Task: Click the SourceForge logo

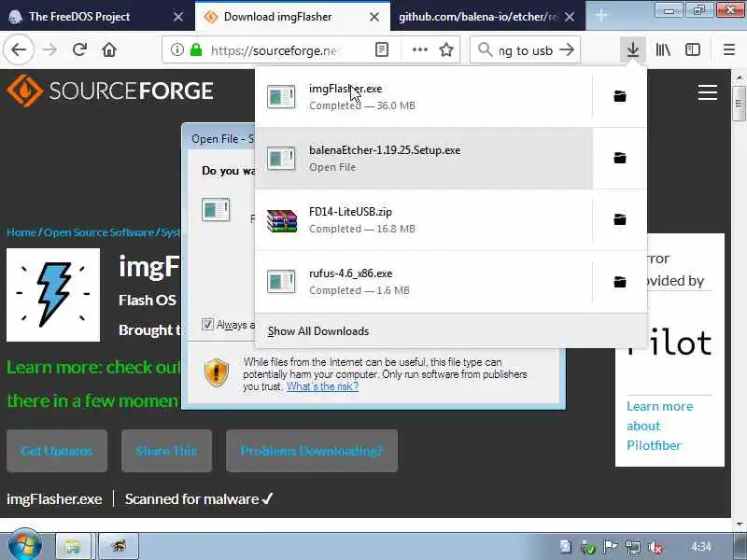Action: coord(110,91)
